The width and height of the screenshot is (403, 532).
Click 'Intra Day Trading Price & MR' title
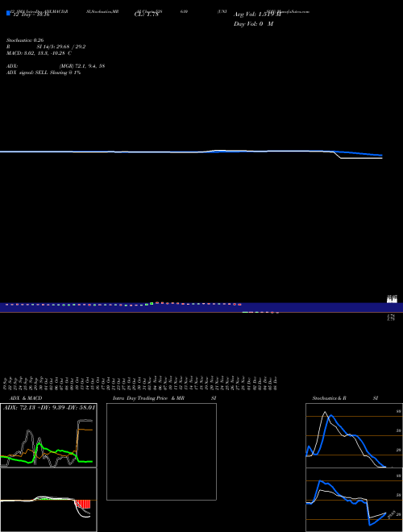point(148,398)
